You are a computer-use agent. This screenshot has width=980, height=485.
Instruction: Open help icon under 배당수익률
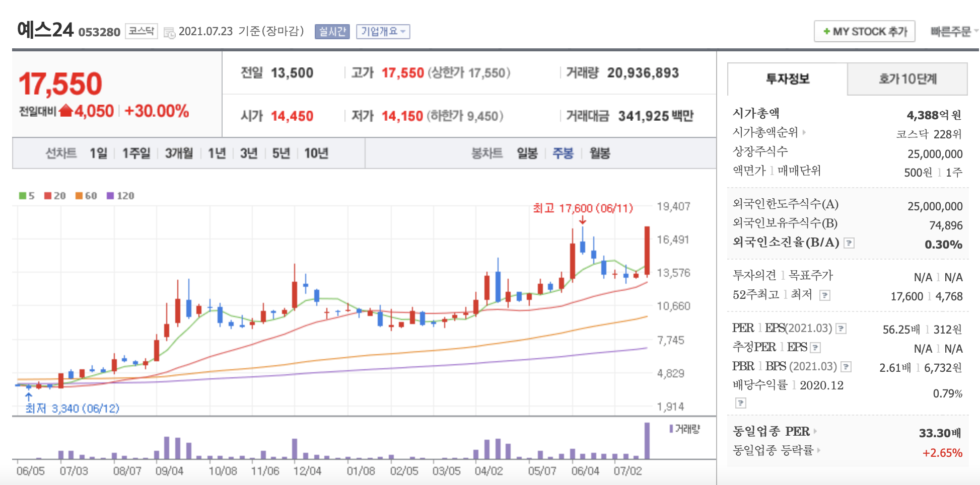tap(740, 403)
